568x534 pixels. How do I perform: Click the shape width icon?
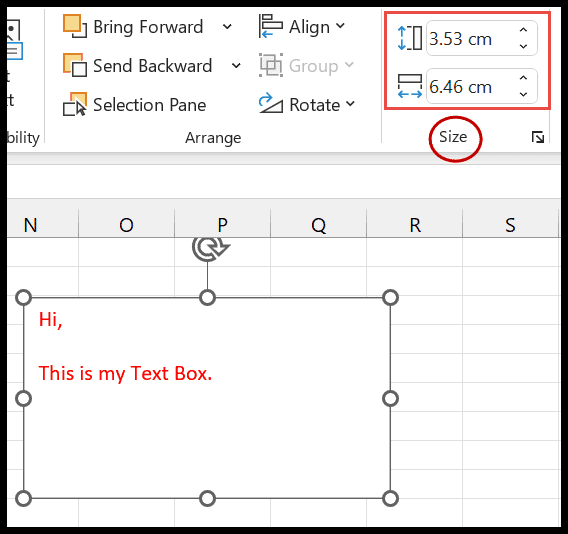[x=410, y=86]
